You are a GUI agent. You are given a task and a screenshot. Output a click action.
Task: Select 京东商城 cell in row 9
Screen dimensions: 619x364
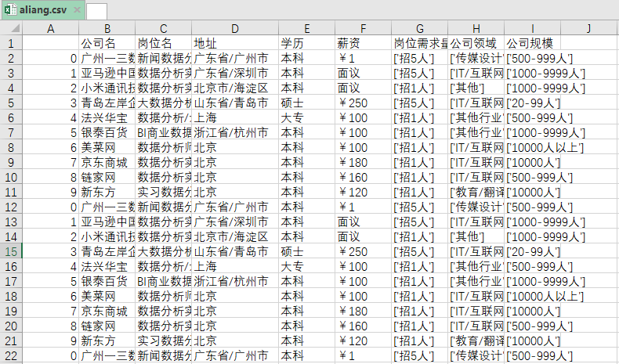(107, 163)
